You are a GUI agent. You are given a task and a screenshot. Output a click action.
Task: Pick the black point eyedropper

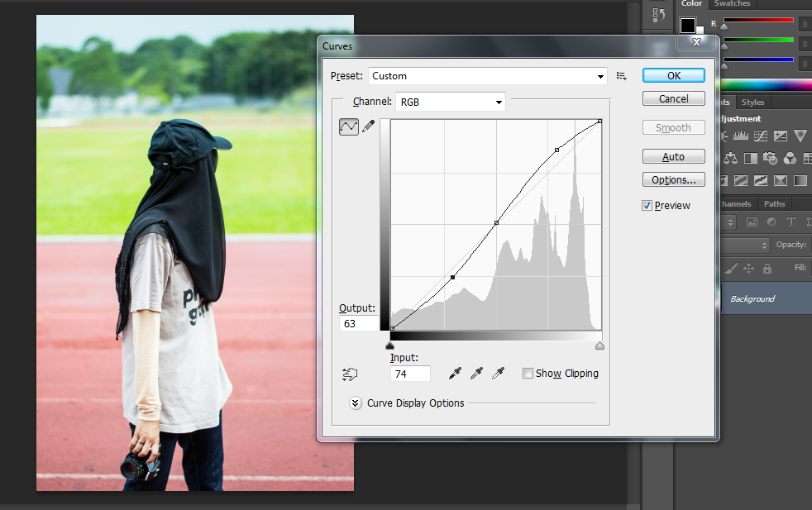pos(455,374)
